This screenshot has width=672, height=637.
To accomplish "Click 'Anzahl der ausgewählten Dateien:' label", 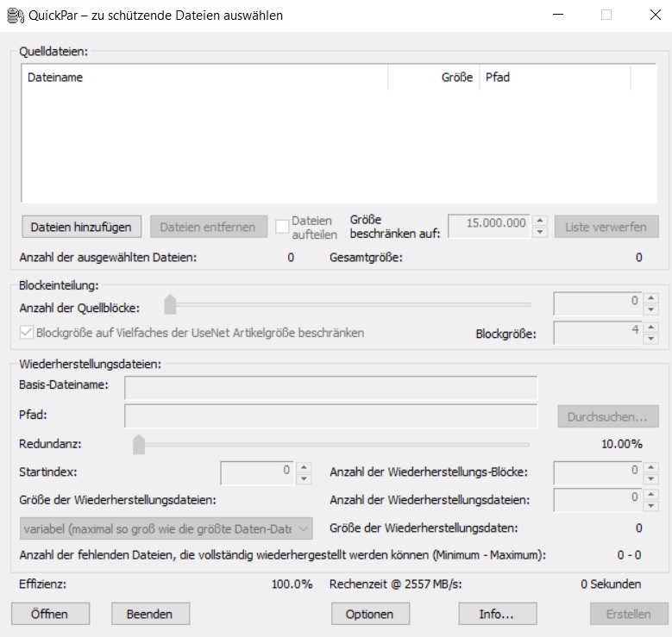I will click(108, 258).
